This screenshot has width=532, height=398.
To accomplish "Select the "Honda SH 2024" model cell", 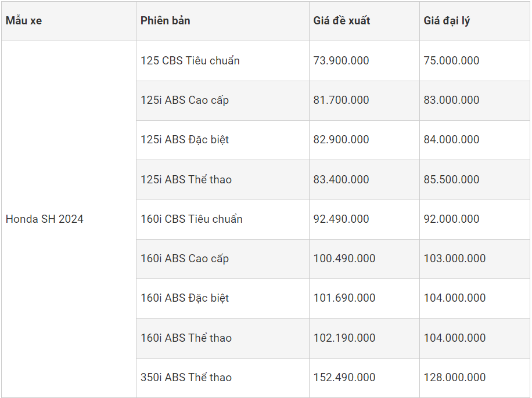I will 44,219.
